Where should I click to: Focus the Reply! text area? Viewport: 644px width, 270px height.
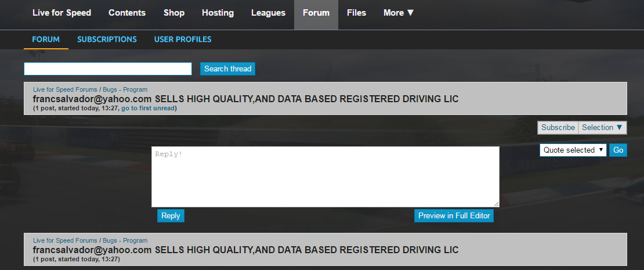point(325,177)
